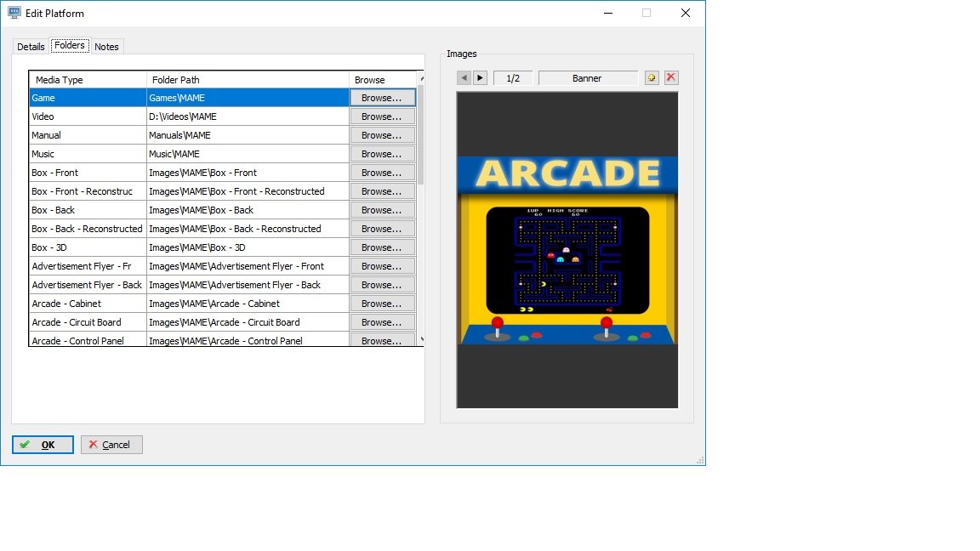The width and height of the screenshot is (980, 551).
Task: Show next image with right arrow
Action: [x=480, y=78]
